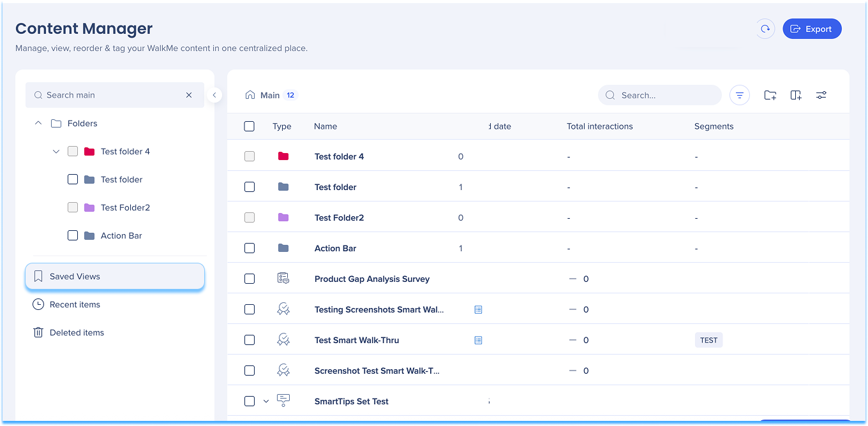868x426 pixels.
Task: Click the survey icon for Product Gap Analysis
Action: [283, 279]
